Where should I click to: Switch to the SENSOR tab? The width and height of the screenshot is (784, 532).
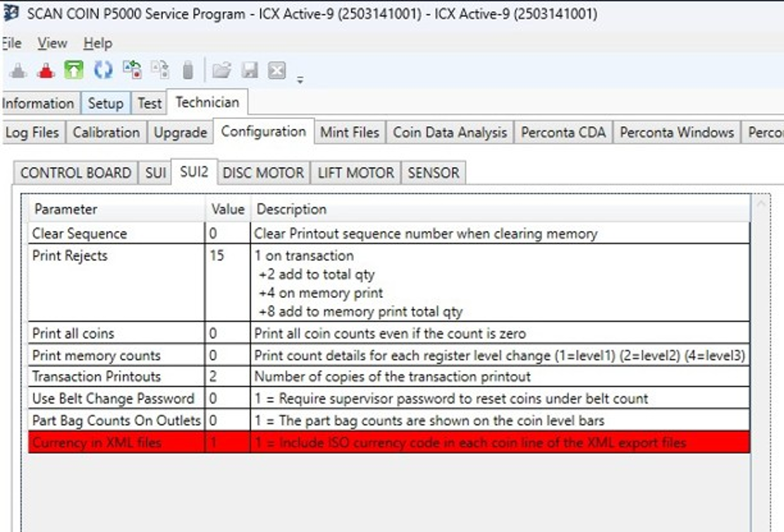(434, 173)
